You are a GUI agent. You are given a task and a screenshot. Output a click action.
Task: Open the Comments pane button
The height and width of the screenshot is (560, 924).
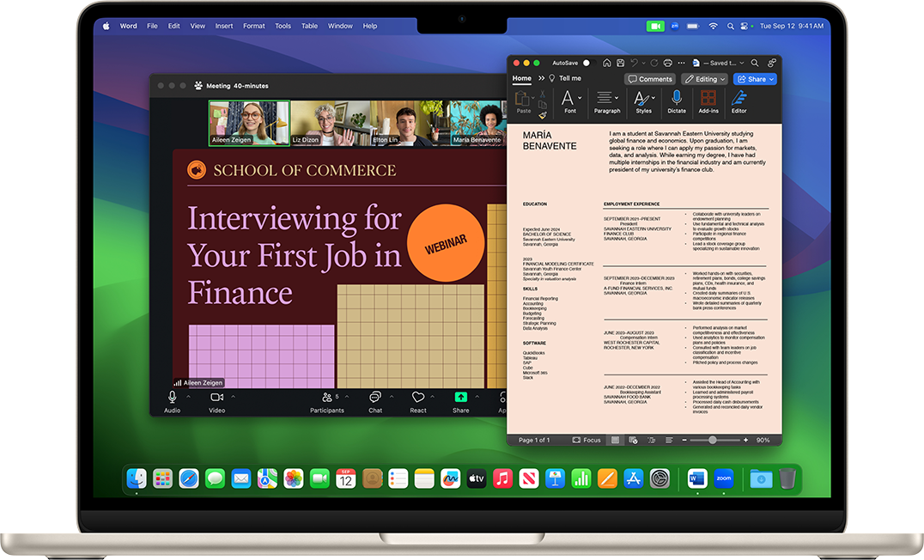pos(650,79)
